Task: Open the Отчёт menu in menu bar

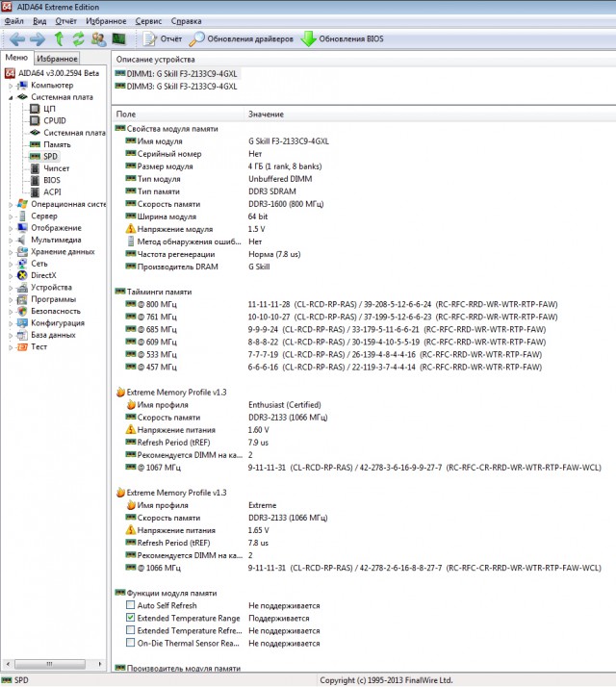Action: (65, 21)
